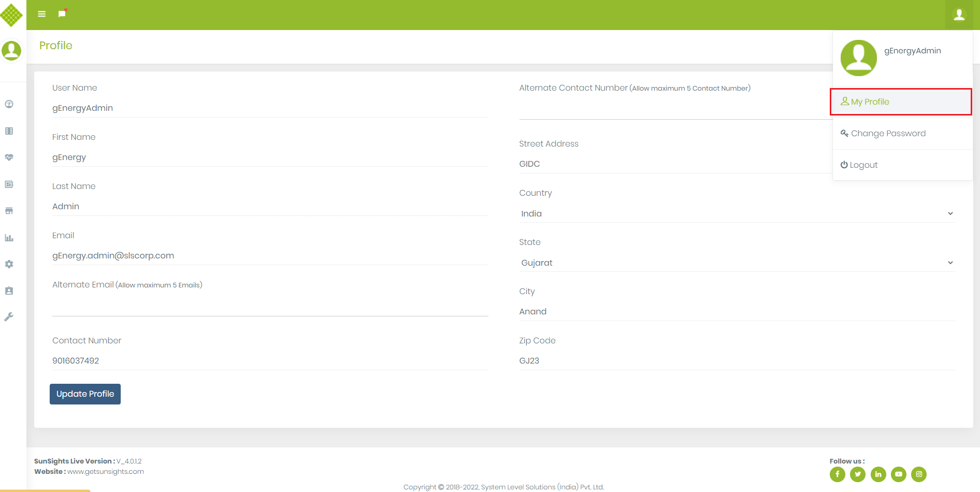Expand the Country dropdown showing India
This screenshot has height=492, width=980.
(x=737, y=213)
